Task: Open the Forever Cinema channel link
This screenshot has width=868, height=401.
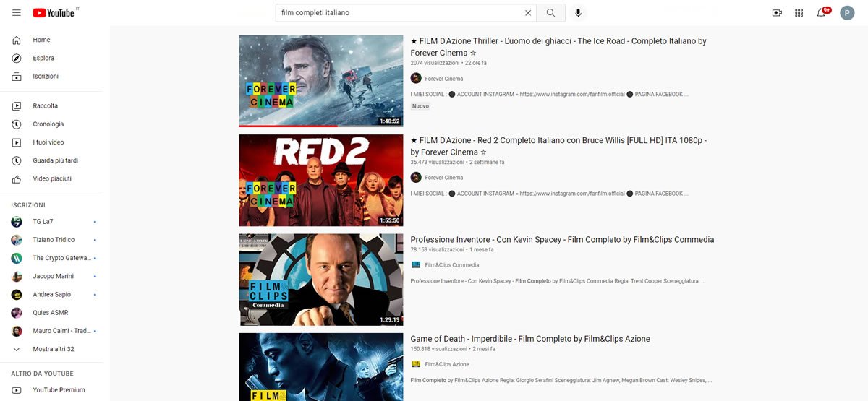Action: 443,79
